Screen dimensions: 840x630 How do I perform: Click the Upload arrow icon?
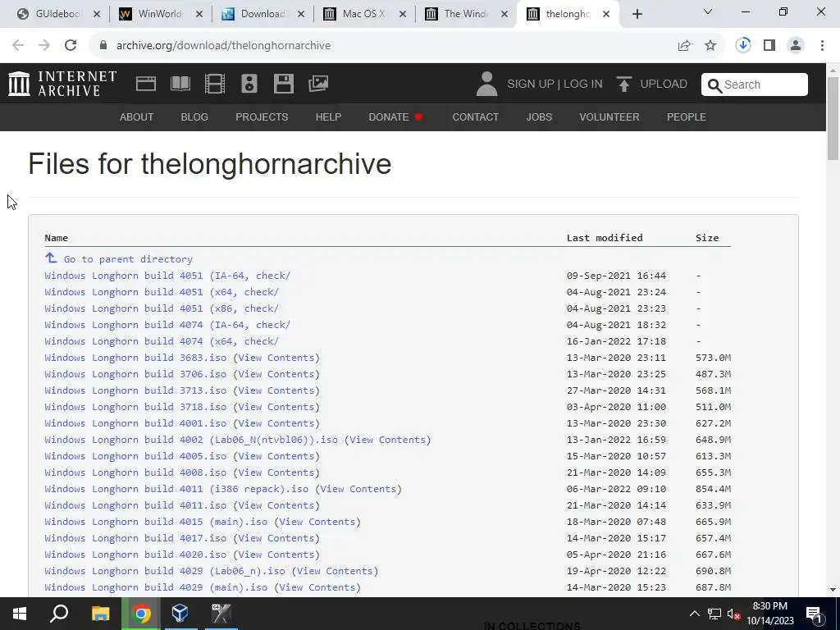click(x=623, y=84)
